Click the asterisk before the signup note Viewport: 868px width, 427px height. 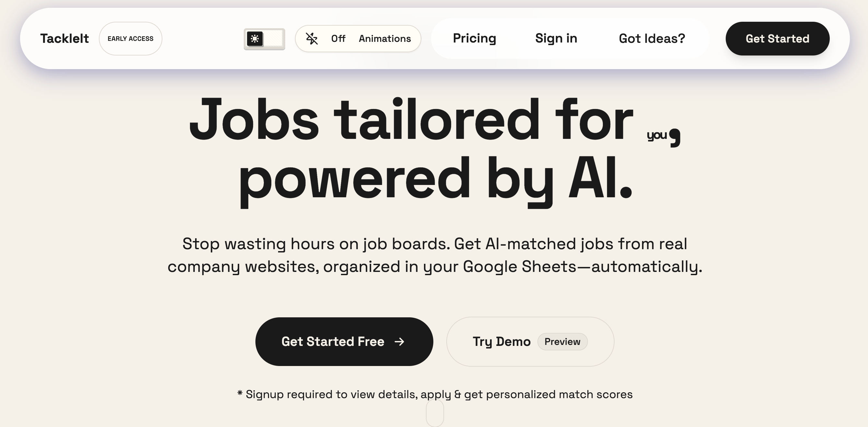[240, 393]
